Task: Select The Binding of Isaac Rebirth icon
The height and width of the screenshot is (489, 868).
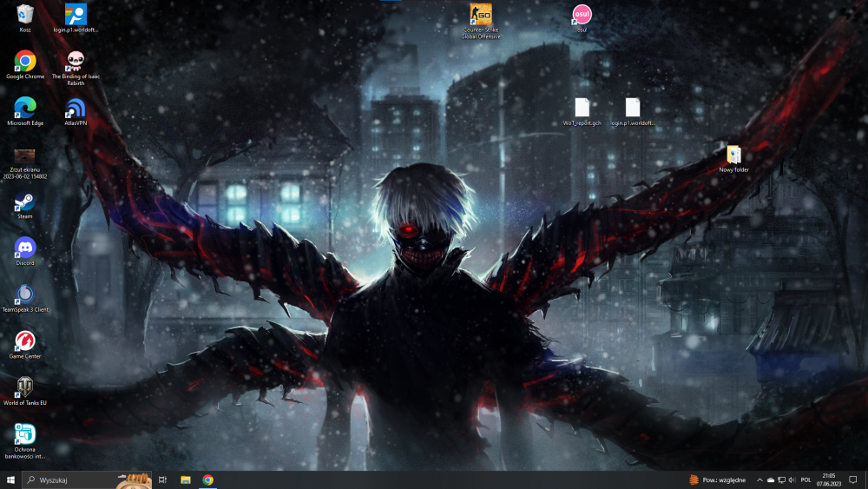Action: click(76, 68)
